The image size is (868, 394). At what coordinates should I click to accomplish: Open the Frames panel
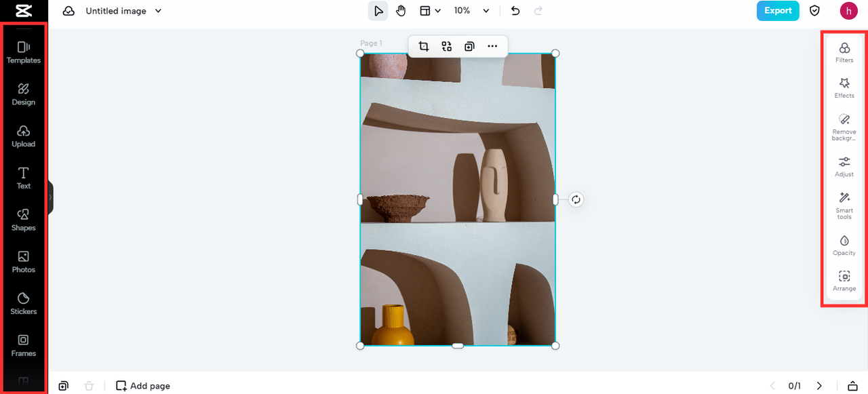coord(24,346)
